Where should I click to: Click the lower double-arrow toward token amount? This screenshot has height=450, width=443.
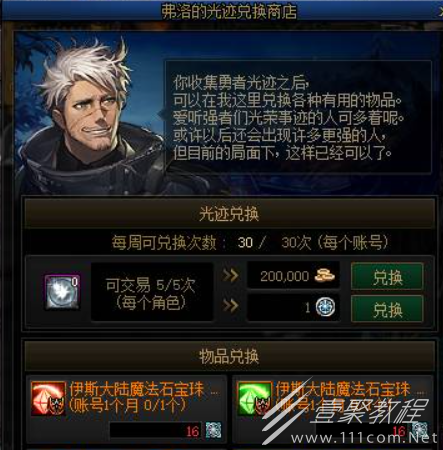click(x=230, y=305)
